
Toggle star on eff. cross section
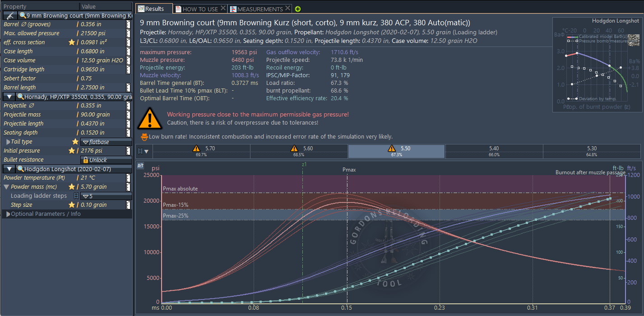[71, 42]
